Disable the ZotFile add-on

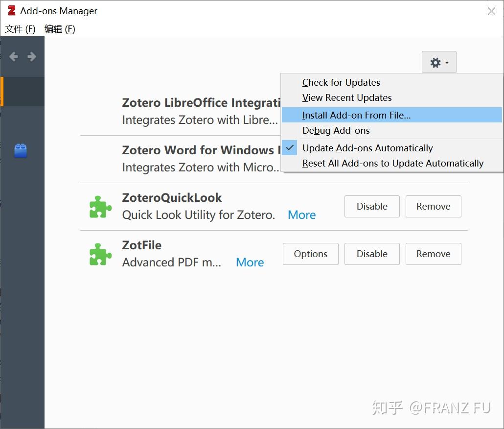coord(372,254)
